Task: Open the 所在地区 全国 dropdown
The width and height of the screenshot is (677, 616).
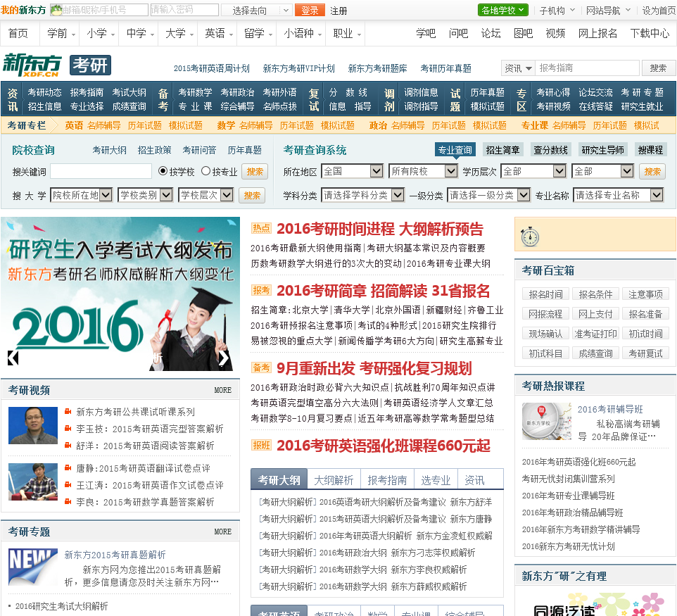Action: point(353,172)
